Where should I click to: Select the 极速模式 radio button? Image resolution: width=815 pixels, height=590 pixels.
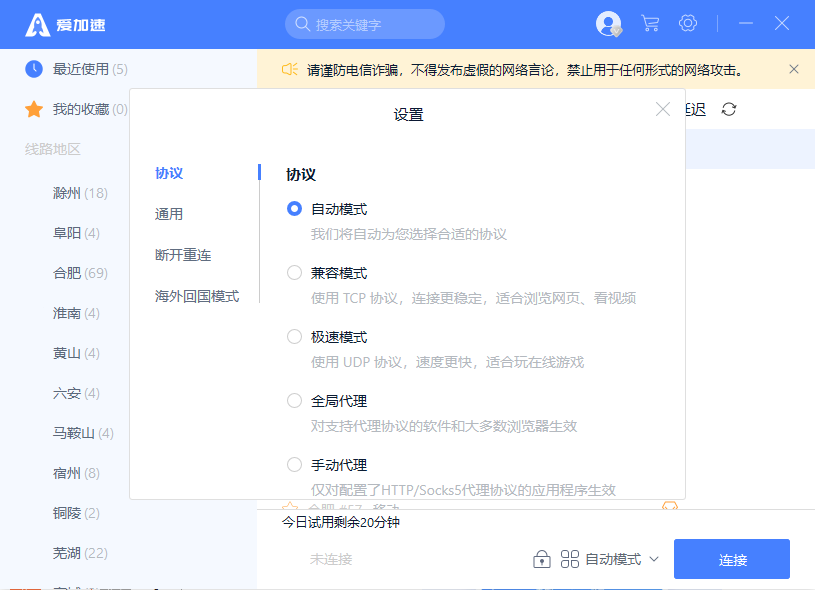tap(295, 336)
